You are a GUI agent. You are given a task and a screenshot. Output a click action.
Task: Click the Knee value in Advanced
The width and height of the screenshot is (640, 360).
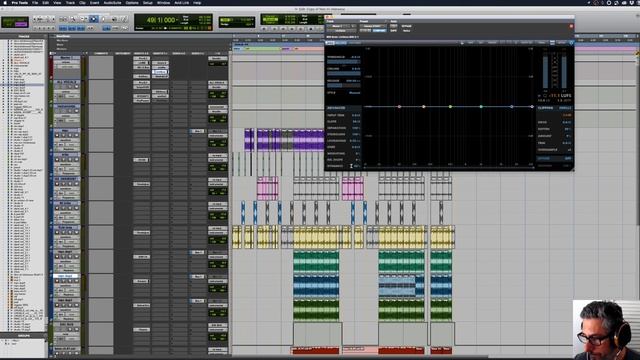[x=356, y=147]
